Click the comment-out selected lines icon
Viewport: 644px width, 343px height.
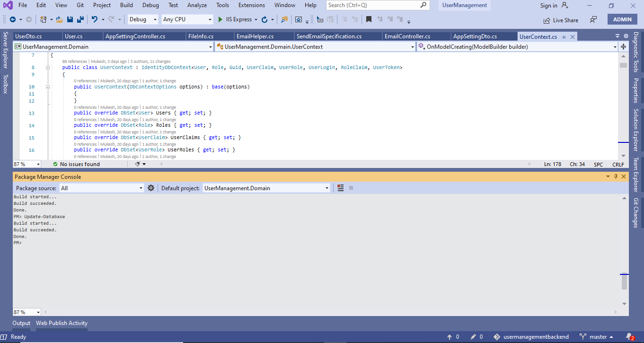click(x=344, y=19)
